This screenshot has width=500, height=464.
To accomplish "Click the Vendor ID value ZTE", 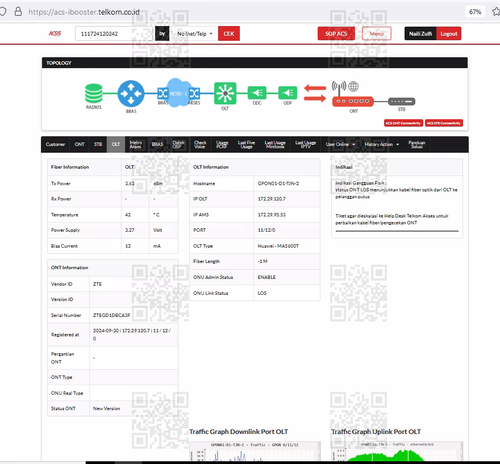I will (x=97, y=284).
